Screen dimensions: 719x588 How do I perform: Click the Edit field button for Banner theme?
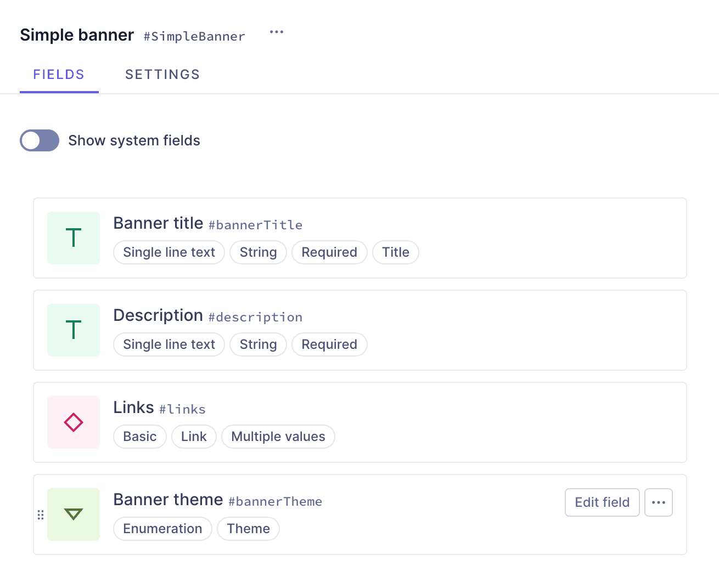tap(602, 502)
